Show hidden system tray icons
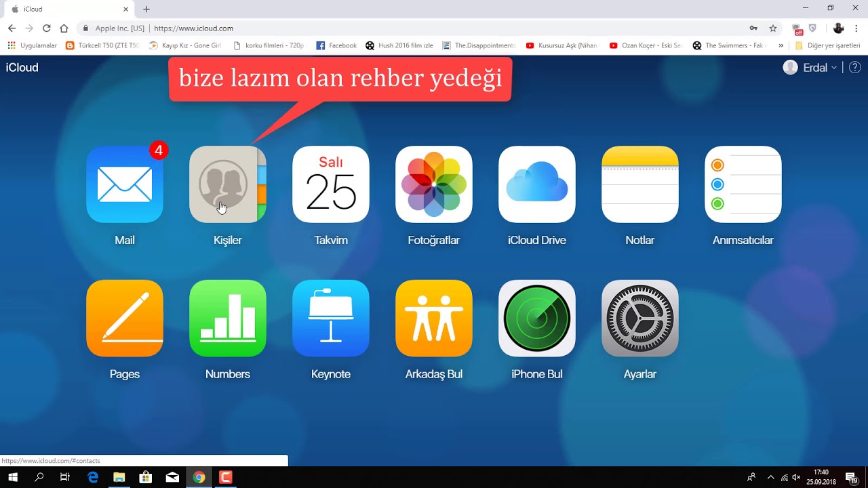 [x=770, y=477]
